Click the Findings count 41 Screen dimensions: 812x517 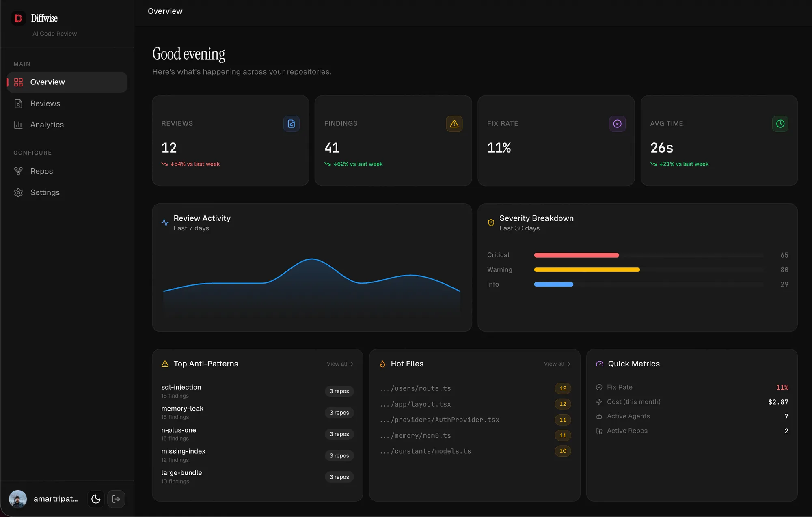[x=332, y=148]
